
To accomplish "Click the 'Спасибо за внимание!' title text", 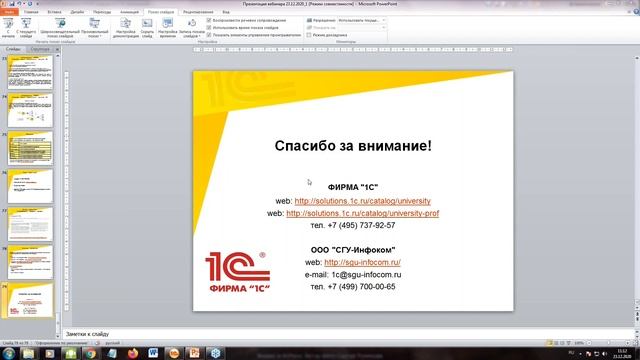I will point(353,146).
